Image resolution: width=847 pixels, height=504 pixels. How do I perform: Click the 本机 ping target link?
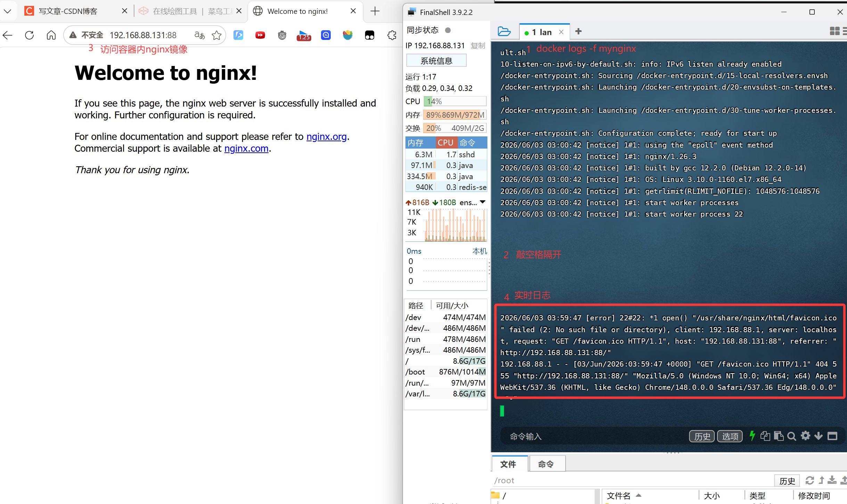pyautogui.click(x=479, y=251)
